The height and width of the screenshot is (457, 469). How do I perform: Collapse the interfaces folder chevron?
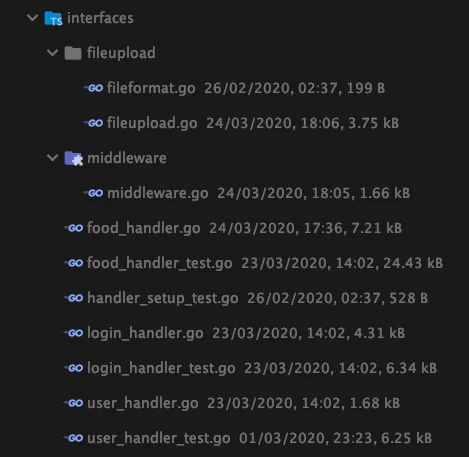[x=32, y=18]
